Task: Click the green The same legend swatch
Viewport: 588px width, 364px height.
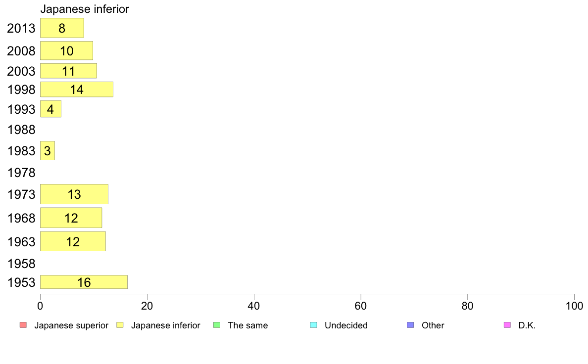Action: (x=217, y=325)
